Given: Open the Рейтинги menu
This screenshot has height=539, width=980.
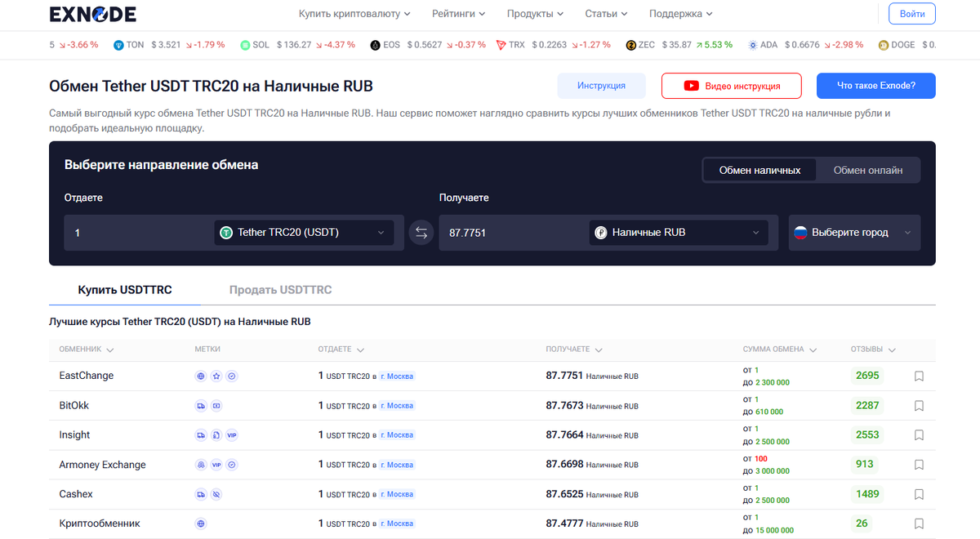Looking at the screenshot, I should (458, 14).
